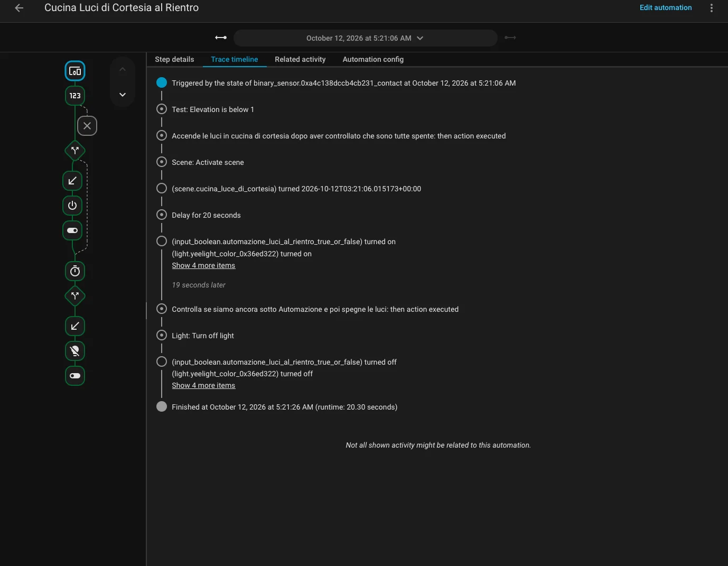Click the "Delay for 20 seconds" entry
The width and height of the screenshot is (728, 566).
pyautogui.click(x=206, y=215)
